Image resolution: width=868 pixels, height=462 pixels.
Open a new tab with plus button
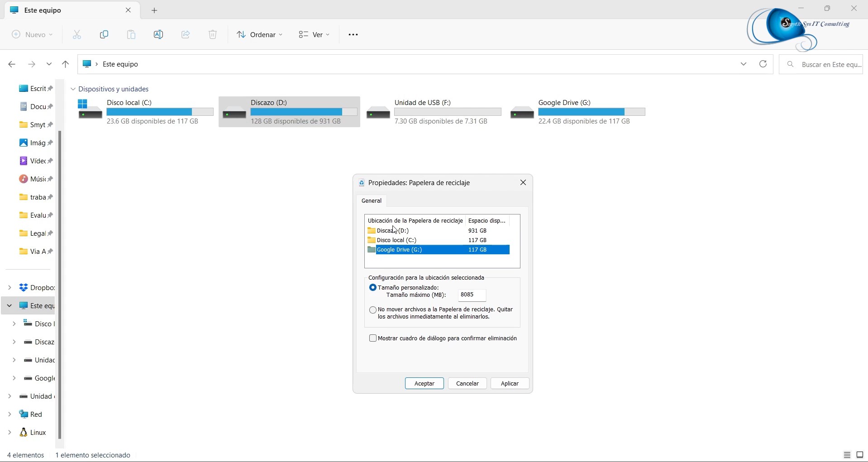point(154,10)
